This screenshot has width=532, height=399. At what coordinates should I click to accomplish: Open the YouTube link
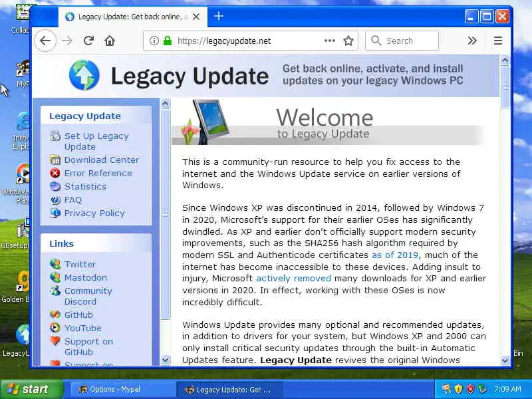pyautogui.click(x=82, y=328)
